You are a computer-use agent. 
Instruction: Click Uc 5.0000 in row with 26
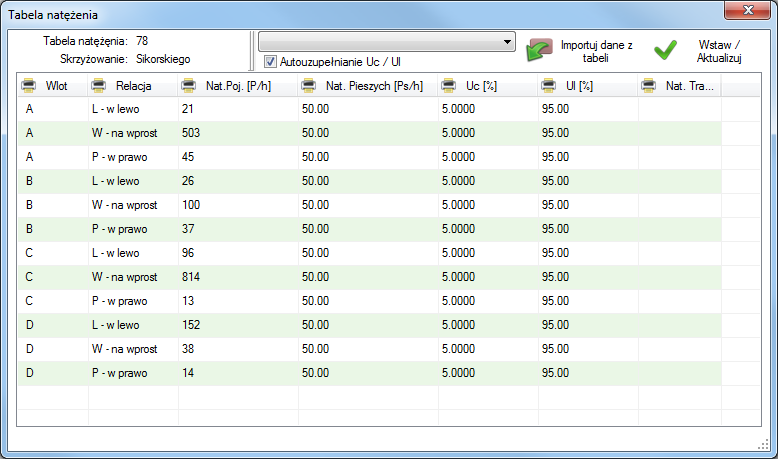coord(488,181)
